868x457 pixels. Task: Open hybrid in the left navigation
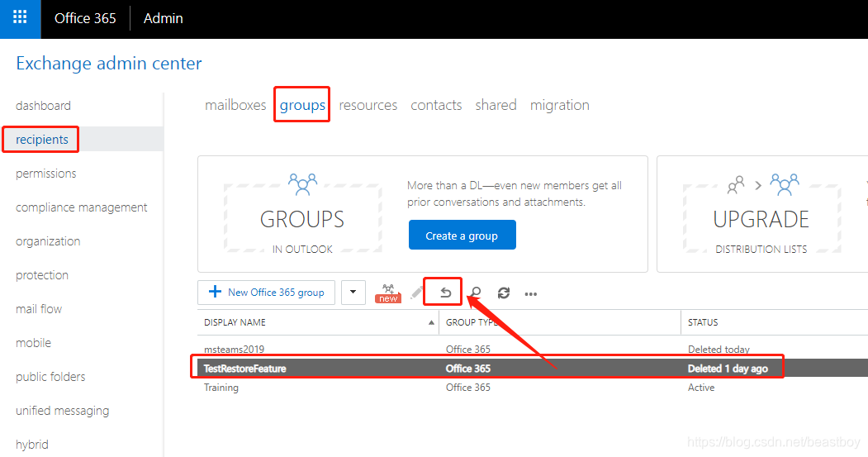[x=32, y=445]
